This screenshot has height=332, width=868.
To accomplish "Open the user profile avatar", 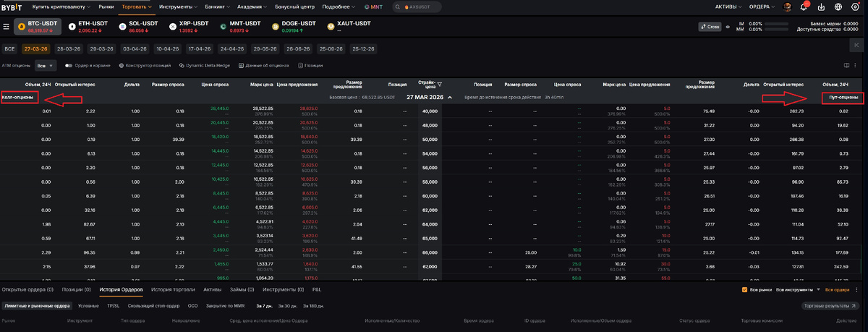I will pyautogui.click(x=788, y=7).
